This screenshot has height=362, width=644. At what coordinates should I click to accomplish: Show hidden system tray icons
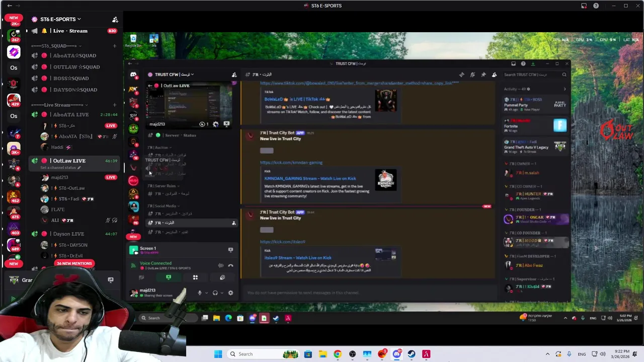click(x=548, y=354)
